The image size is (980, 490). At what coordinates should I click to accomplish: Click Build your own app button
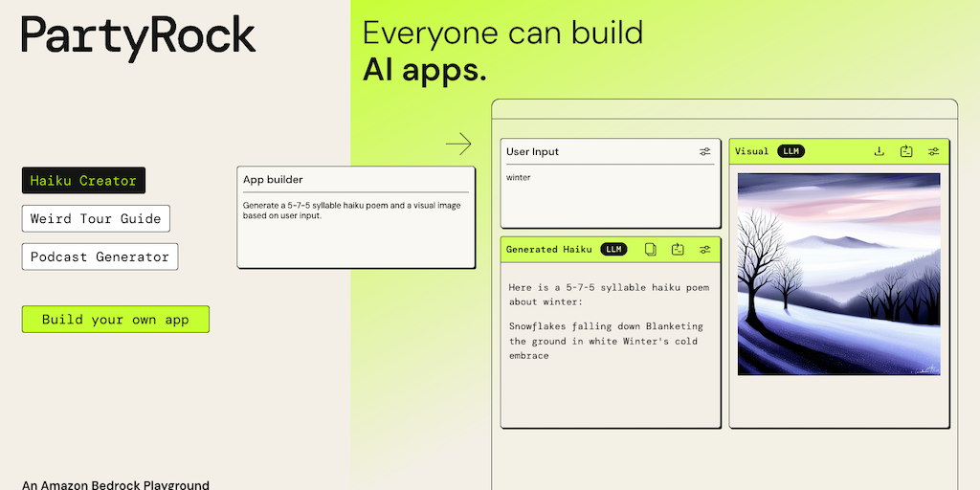pos(116,320)
